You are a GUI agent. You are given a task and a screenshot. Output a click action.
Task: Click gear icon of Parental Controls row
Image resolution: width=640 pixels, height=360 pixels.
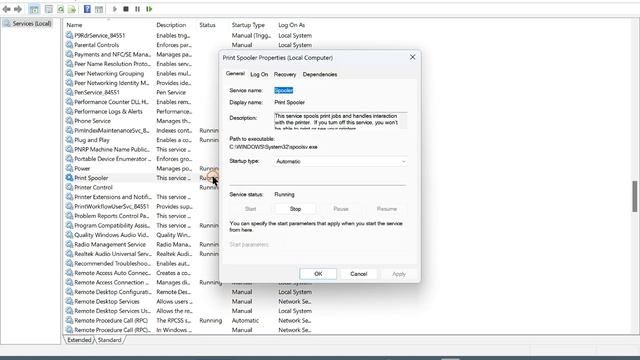pos(69,45)
